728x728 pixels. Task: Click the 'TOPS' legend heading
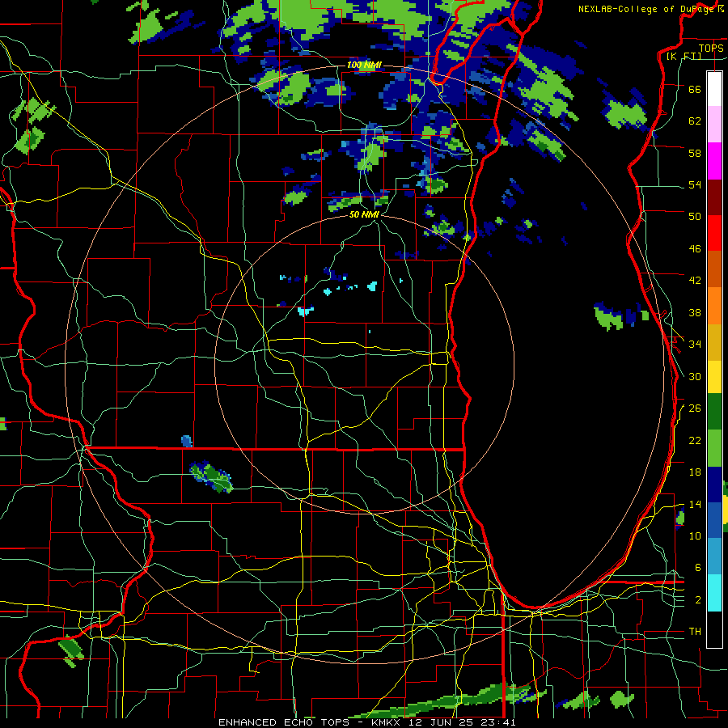[711, 49]
